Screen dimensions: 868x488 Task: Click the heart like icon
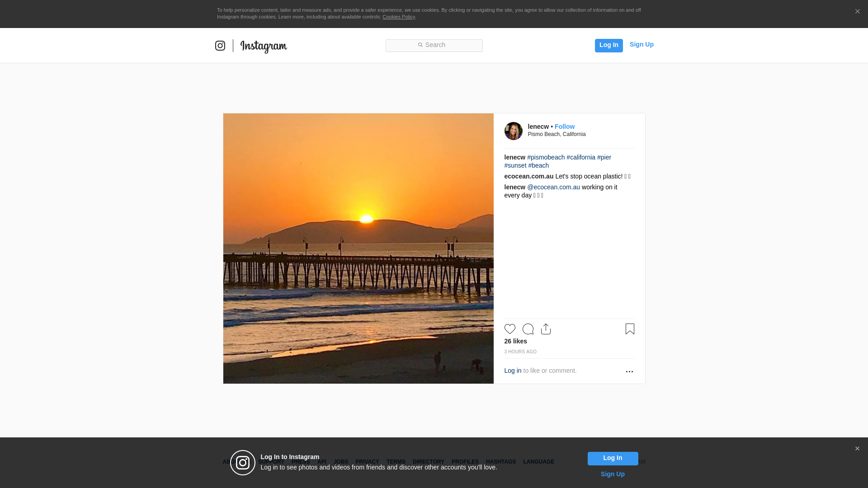(x=509, y=329)
